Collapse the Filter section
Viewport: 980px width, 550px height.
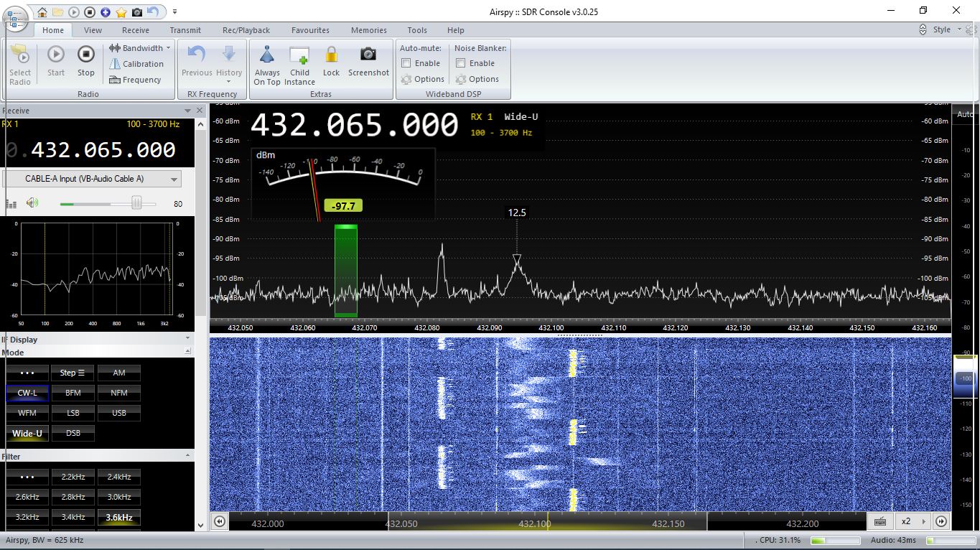[188, 456]
